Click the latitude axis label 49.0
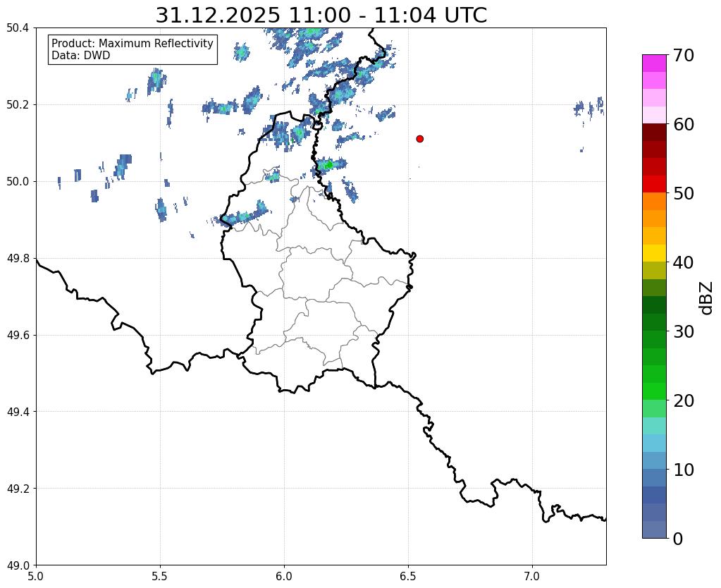 click(x=18, y=565)
